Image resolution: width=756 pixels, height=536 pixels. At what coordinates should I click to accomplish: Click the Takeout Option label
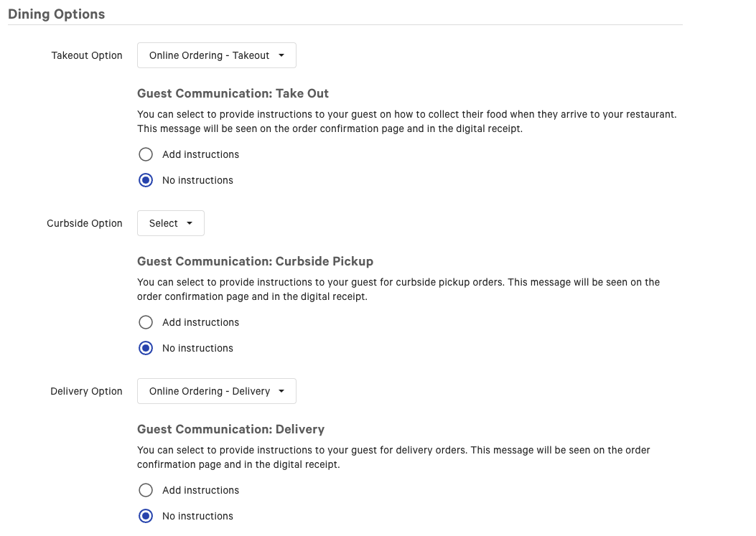(x=86, y=55)
